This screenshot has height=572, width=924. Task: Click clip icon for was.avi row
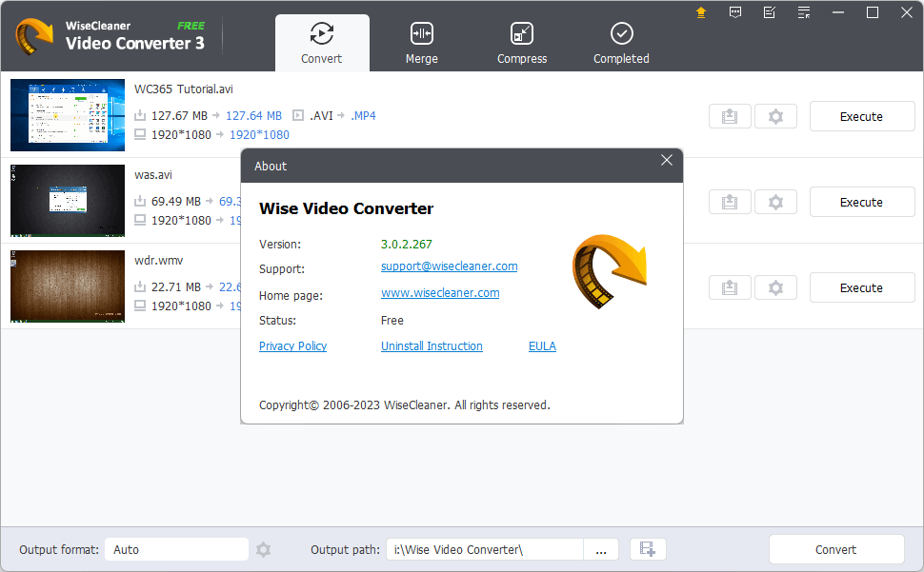click(x=730, y=202)
